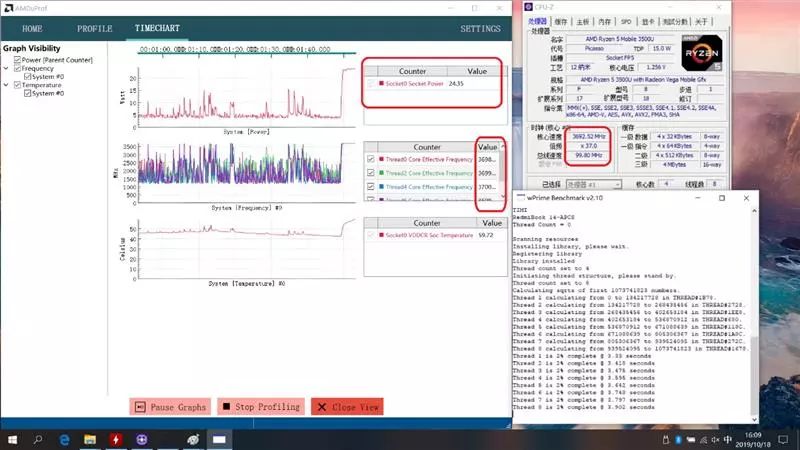Image resolution: width=800 pixels, height=450 pixels.
Task: Open the red lightning-bolt taskbar app
Action: (116, 439)
